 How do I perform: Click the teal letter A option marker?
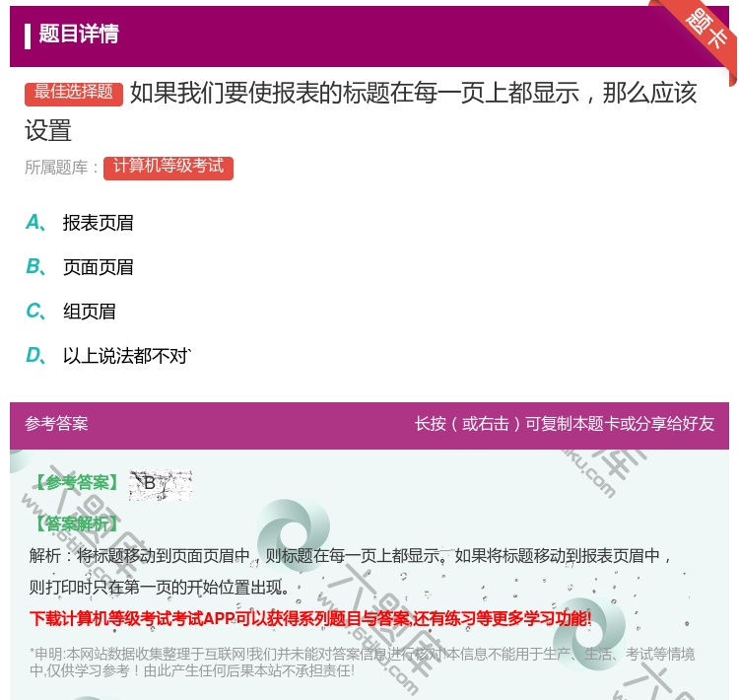click(35, 222)
